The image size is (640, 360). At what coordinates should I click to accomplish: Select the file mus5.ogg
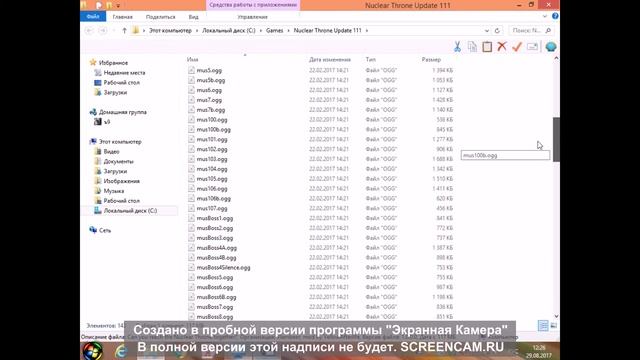coord(209,71)
